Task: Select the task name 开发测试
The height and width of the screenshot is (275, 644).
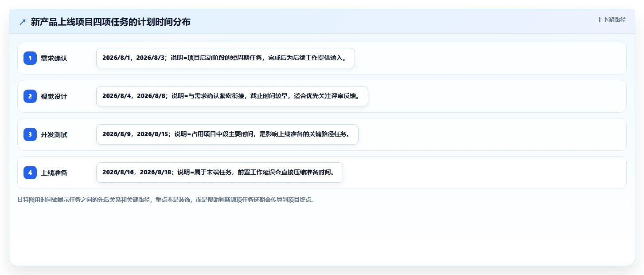Action: pos(54,134)
